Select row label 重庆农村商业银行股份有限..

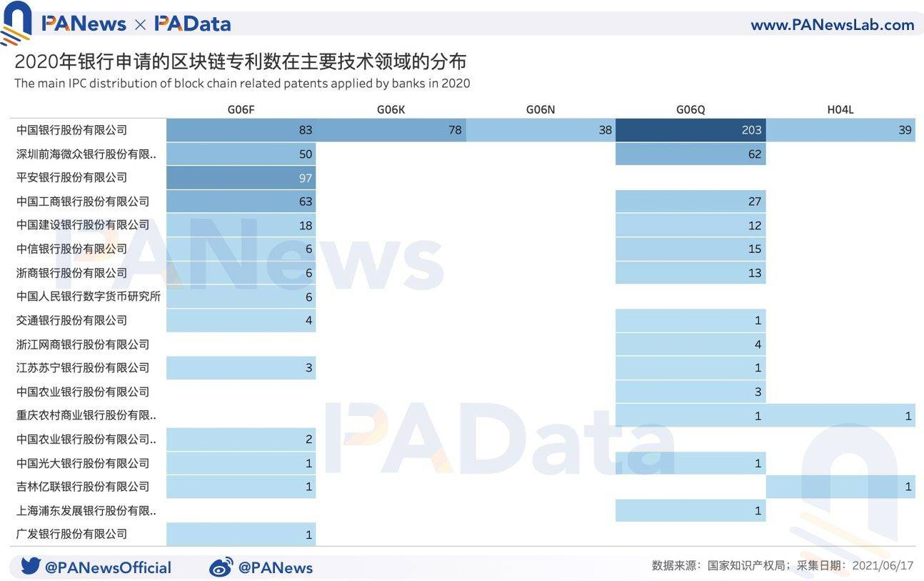(86, 415)
